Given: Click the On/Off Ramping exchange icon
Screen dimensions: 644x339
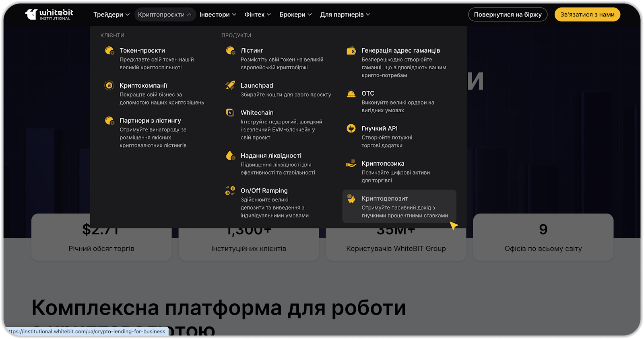Looking at the screenshot, I should pyautogui.click(x=230, y=191).
